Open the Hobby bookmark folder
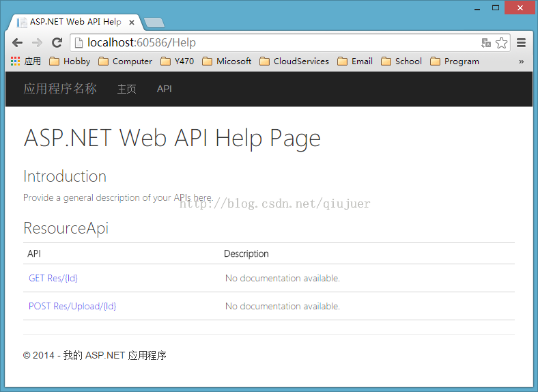This screenshot has height=392, width=538. point(70,61)
